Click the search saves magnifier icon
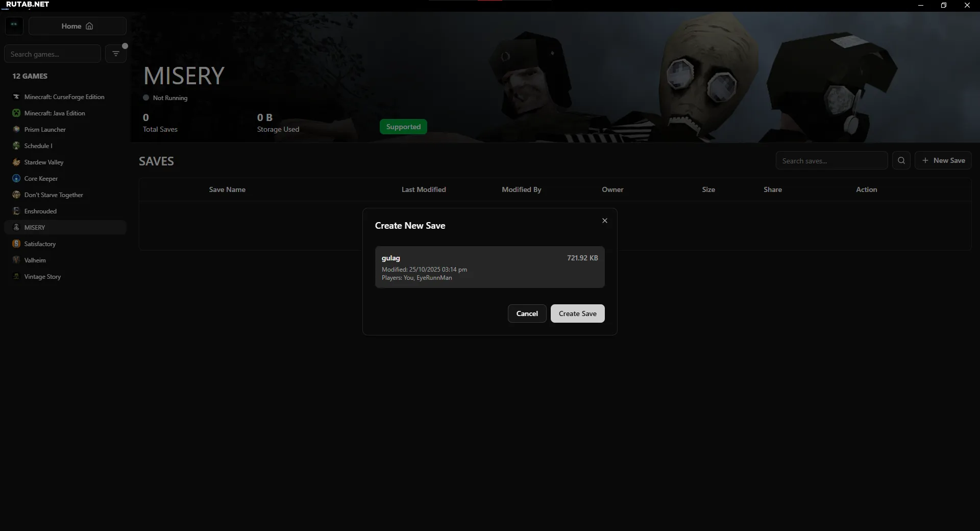 pyautogui.click(x=901, y=161)
